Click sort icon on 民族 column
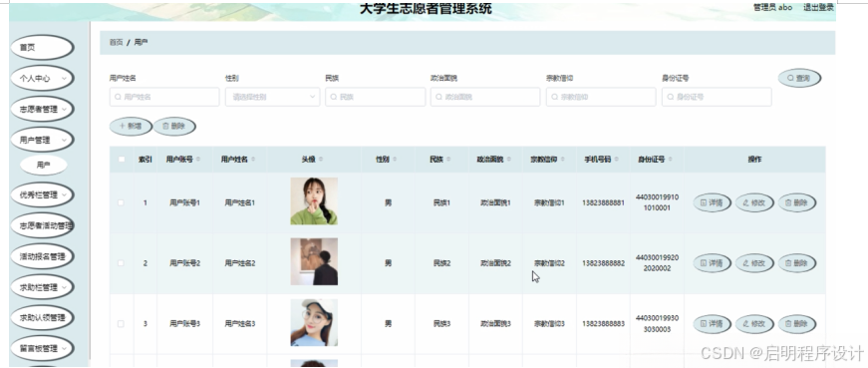The width and height of the screenshot is (868, 368). tap(448, 159)
